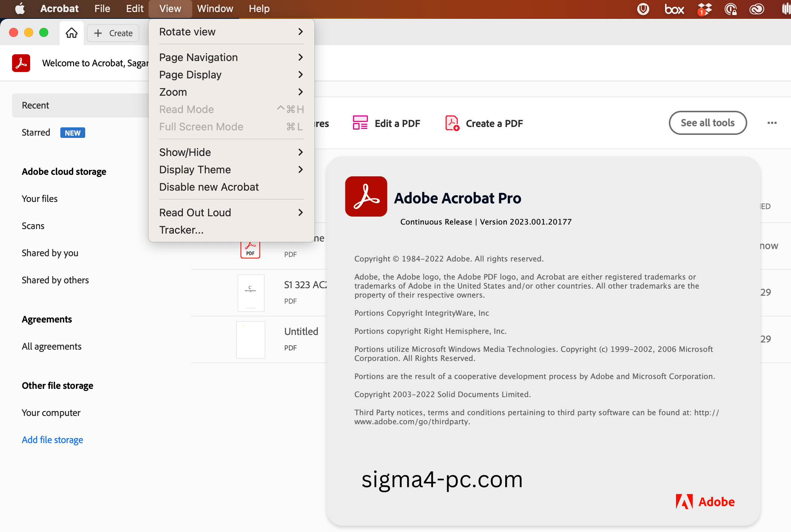
Task: Open the Window menu
Action: click(215, 9)
